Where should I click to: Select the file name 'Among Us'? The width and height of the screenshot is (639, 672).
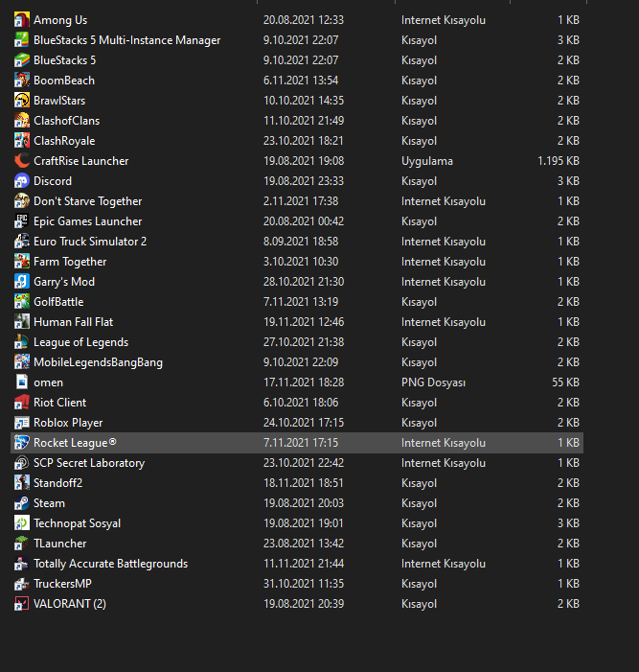60,20
